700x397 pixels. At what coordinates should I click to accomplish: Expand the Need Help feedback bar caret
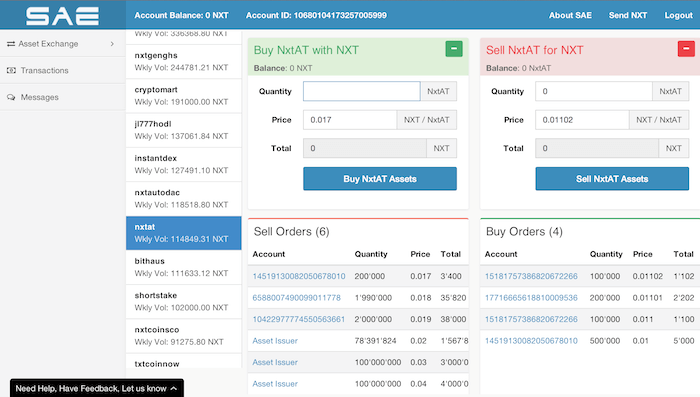pyautogui.click(x=174, y=389)
